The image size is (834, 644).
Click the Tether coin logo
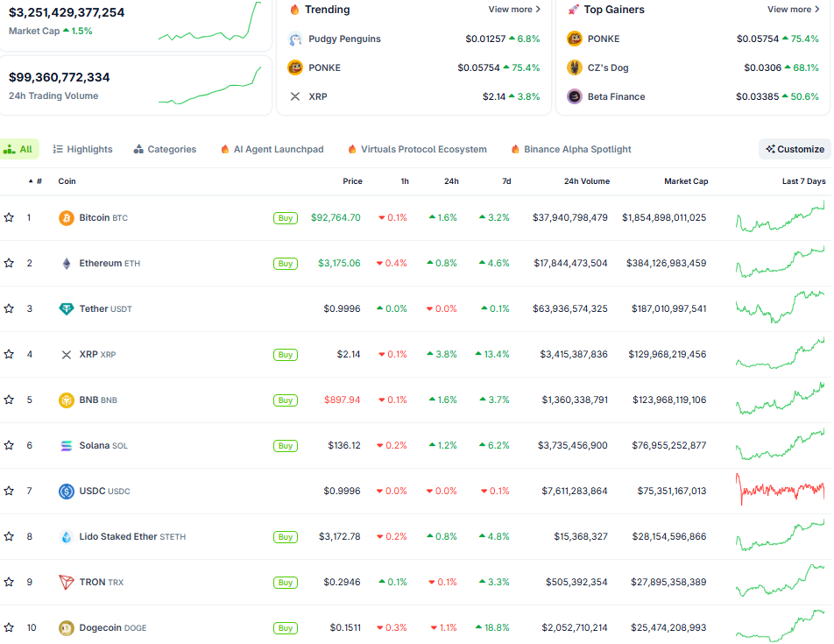(x=67, y=309)
